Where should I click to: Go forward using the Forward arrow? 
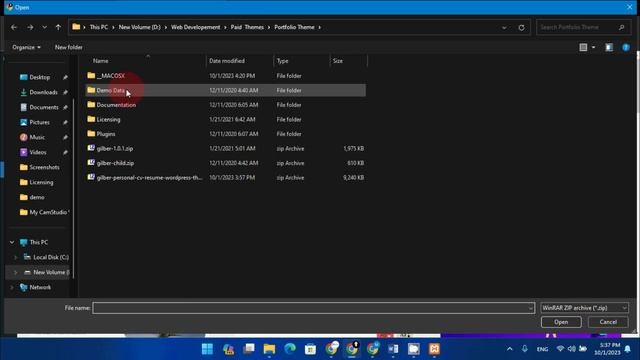[x=30, y=27]
